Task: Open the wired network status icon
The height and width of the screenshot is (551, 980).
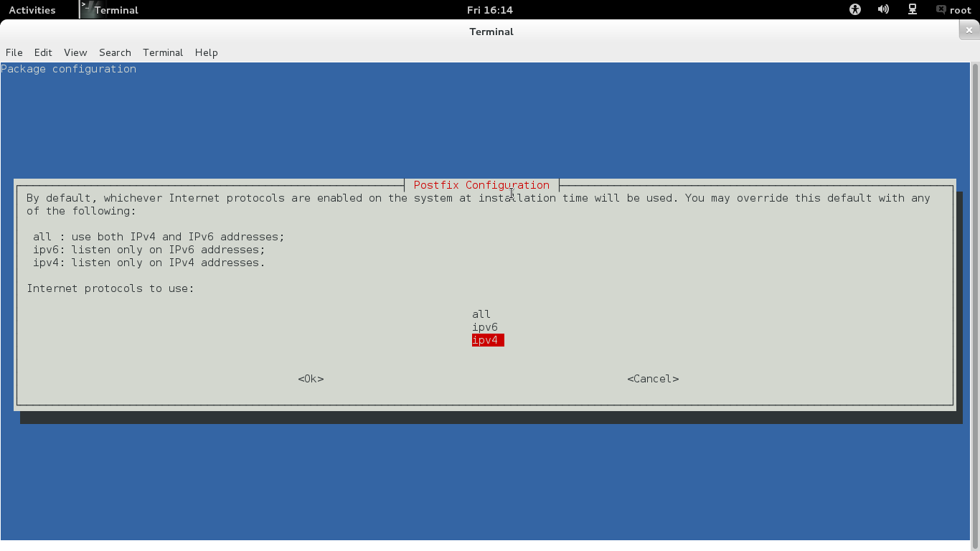Action: pyautogui.click(x=913, y=9)
